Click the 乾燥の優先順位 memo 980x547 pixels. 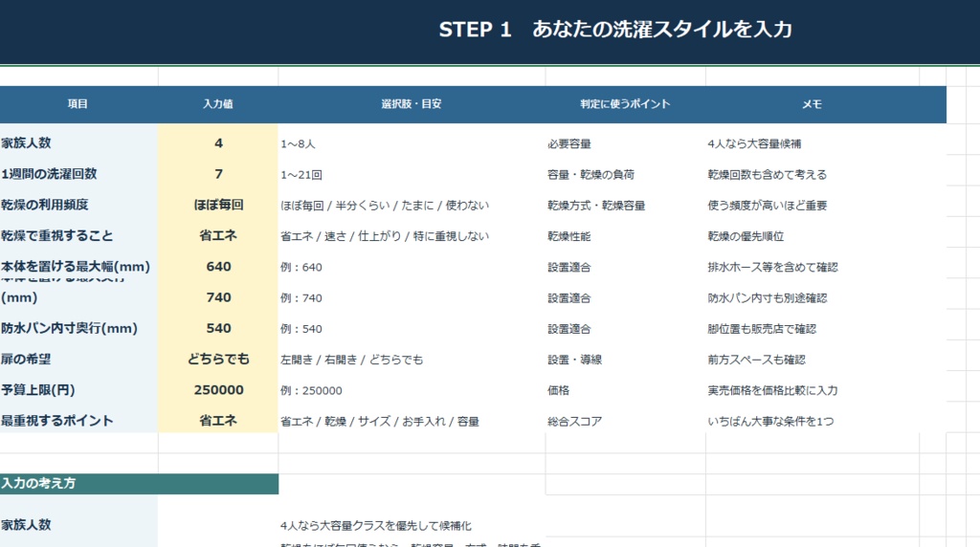[746, 236]
